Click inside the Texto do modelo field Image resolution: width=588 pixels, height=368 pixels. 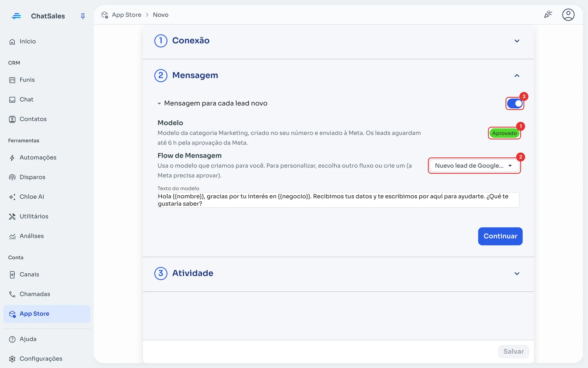click(x=338, y=200)
